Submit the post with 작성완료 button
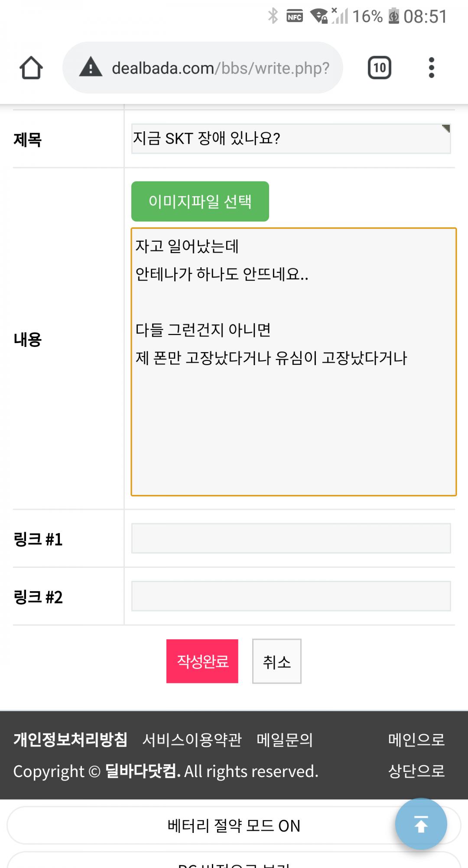This screenshot has width=468, height=868. point(202,661)
